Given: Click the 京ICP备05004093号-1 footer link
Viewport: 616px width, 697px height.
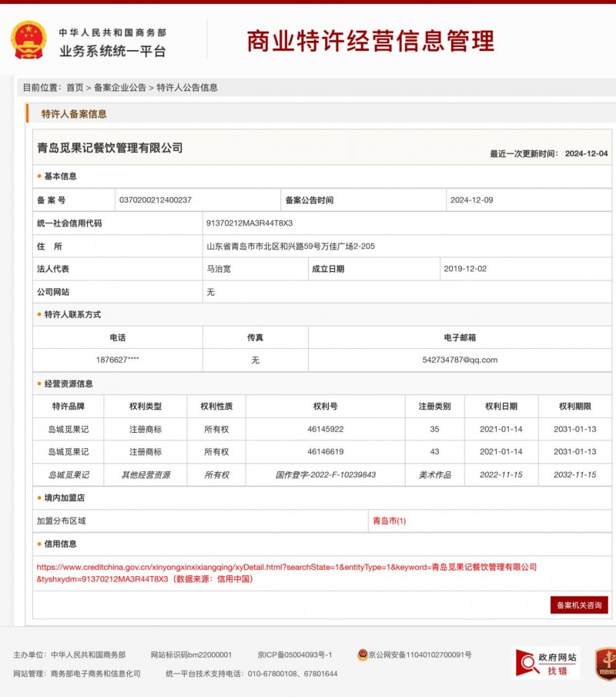Looking at the screenshot, I should 294,655.
